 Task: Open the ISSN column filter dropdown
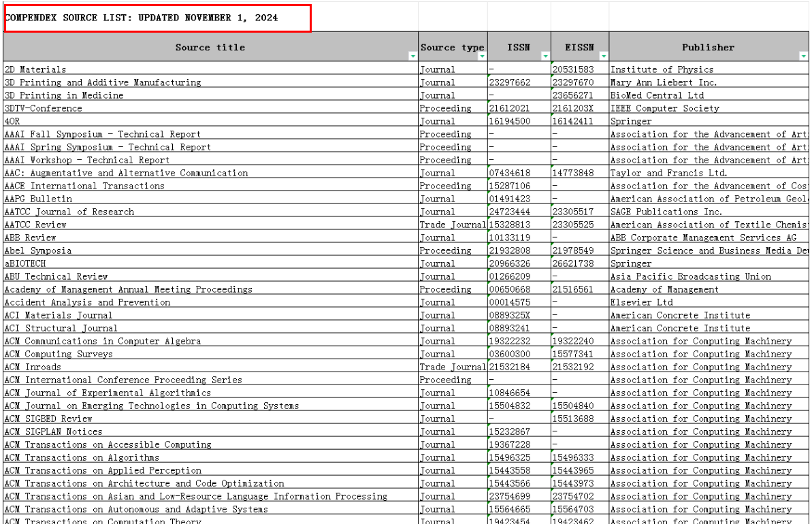pyautogui.click(x=545, y=56)
